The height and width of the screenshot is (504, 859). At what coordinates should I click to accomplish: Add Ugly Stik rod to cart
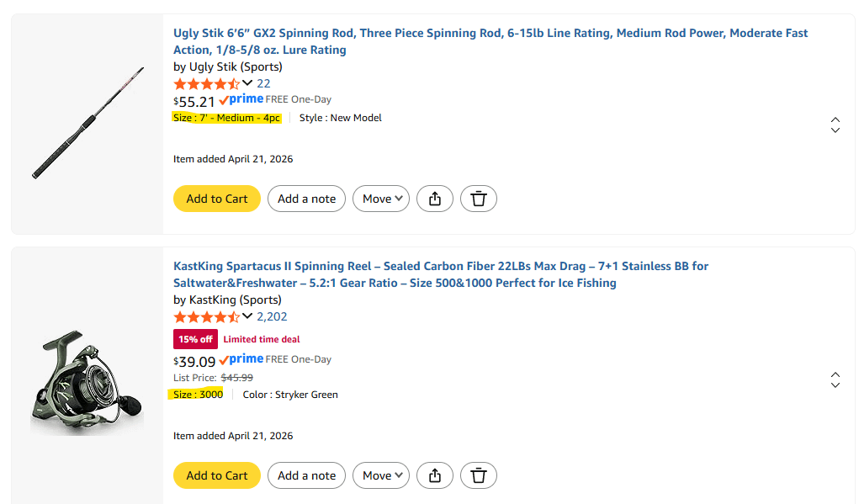(x=217, y=199)
